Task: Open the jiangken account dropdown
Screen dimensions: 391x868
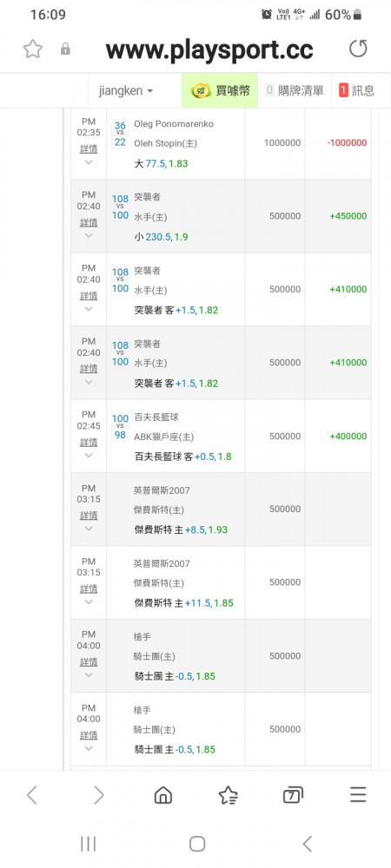Action: coord(126,91)
